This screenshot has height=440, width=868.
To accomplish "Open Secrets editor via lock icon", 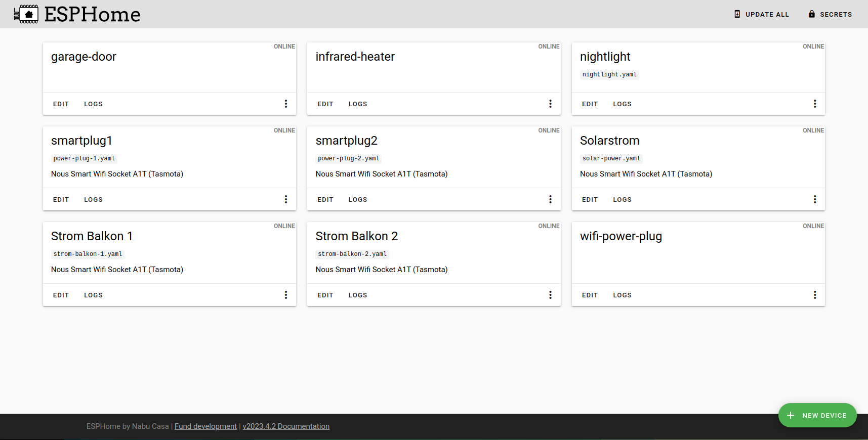I will [812, 14].
